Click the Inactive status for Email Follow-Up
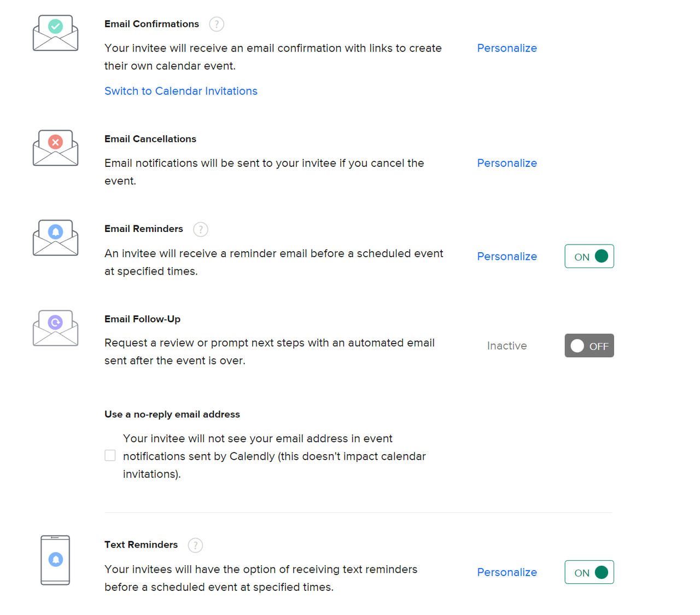The image size is (700, 615). [506, 346]
